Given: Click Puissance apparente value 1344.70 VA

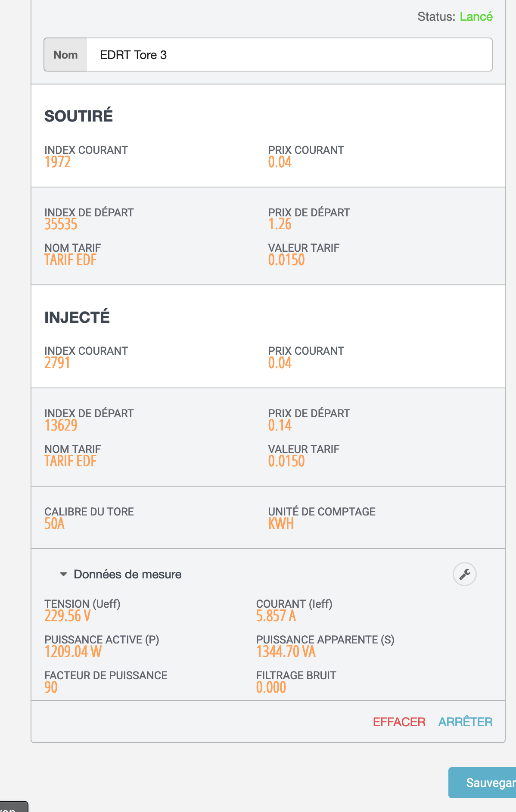Looking at the screenshot, I should (x=286, y=652).
